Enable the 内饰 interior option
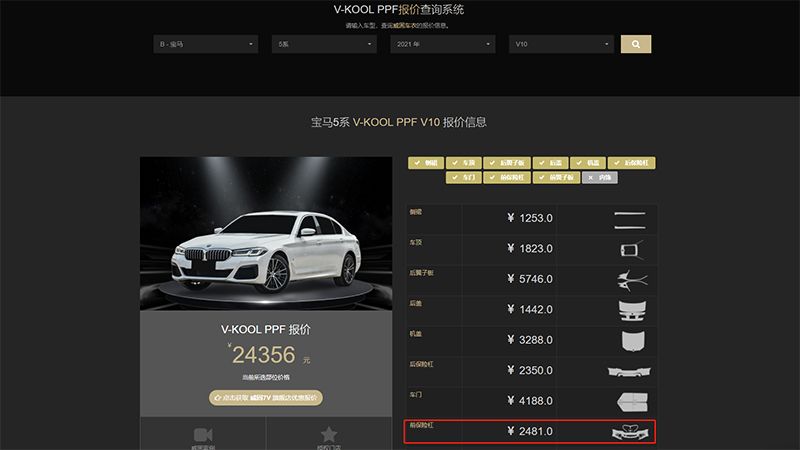 600,178
